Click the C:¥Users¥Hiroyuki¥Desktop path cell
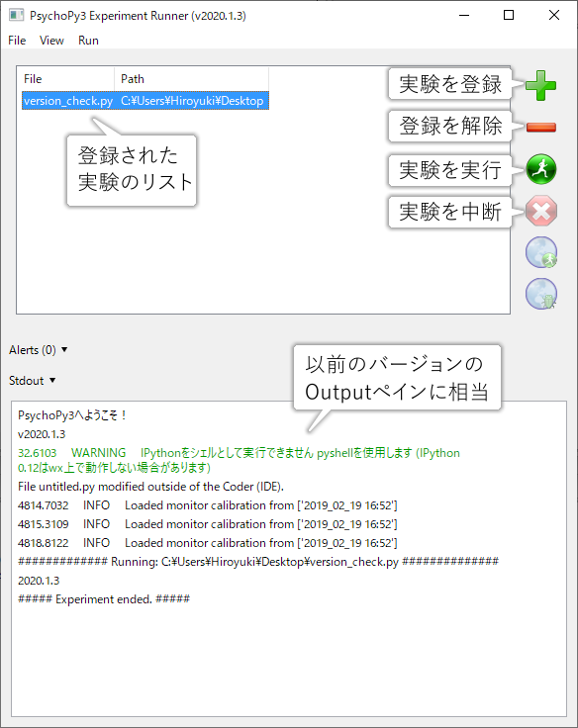578x728 pixels. [192, 101]
